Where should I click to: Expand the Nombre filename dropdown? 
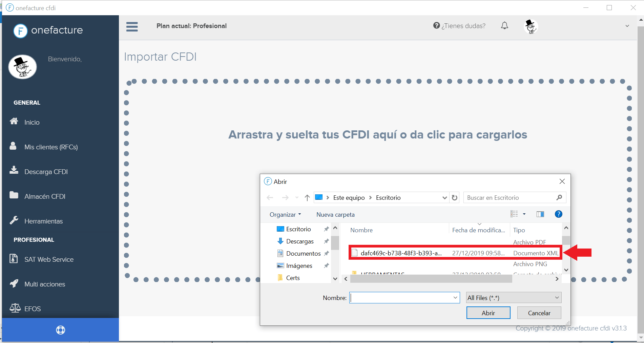[x=455, y=298]
